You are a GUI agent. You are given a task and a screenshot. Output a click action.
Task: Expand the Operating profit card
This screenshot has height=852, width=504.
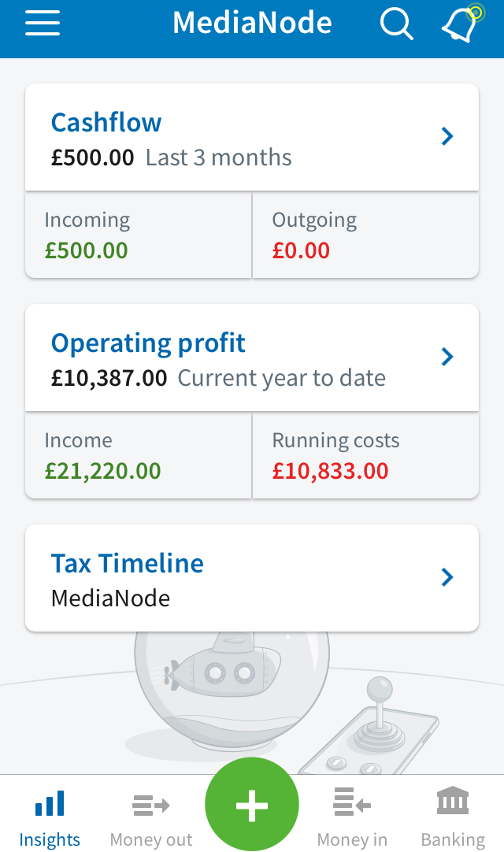coord(447,357)
